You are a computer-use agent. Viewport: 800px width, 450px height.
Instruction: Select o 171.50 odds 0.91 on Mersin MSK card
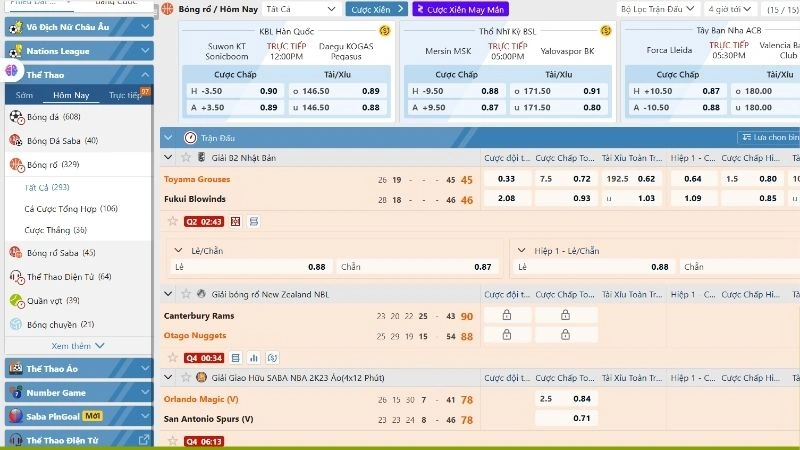click(x=558, y=91)
